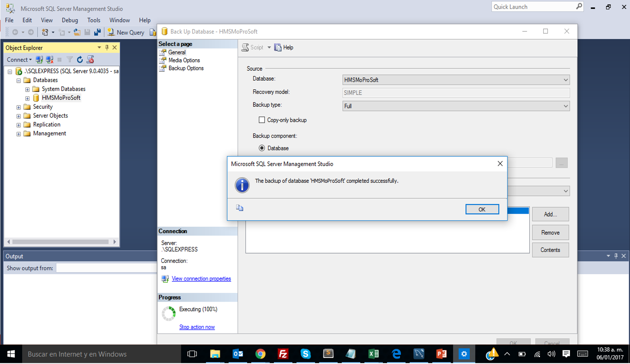Click the Save disk icon in toolbar

(x=87, y=32)
